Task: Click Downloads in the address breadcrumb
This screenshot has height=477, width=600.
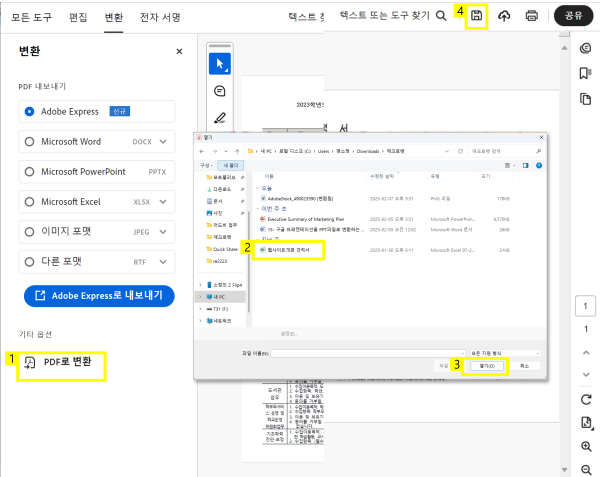Action: coord(368,151)
